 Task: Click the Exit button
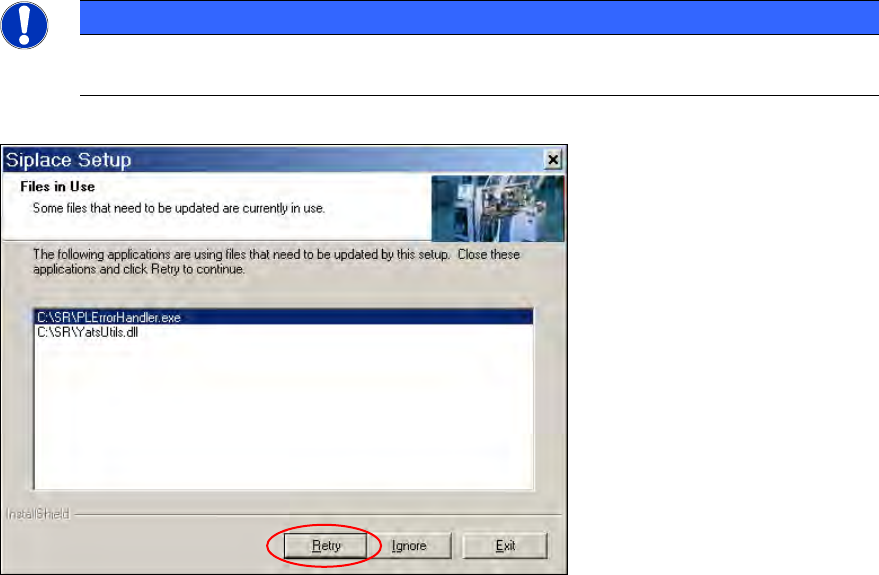tap(505, 545)
